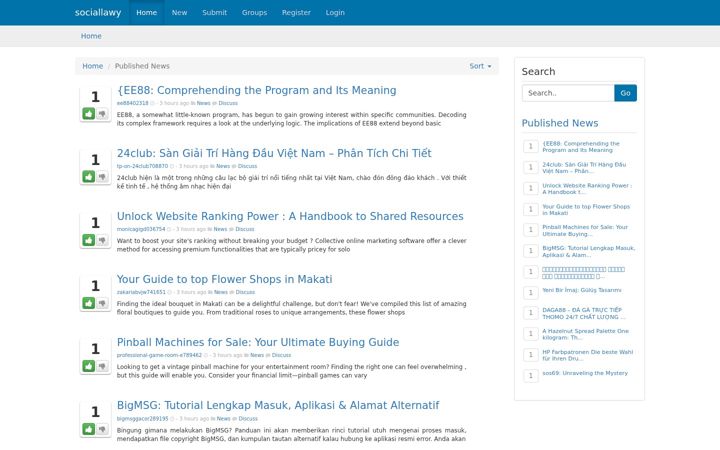Open the Groups page
The image size is (720, 450).
(254, 12)
